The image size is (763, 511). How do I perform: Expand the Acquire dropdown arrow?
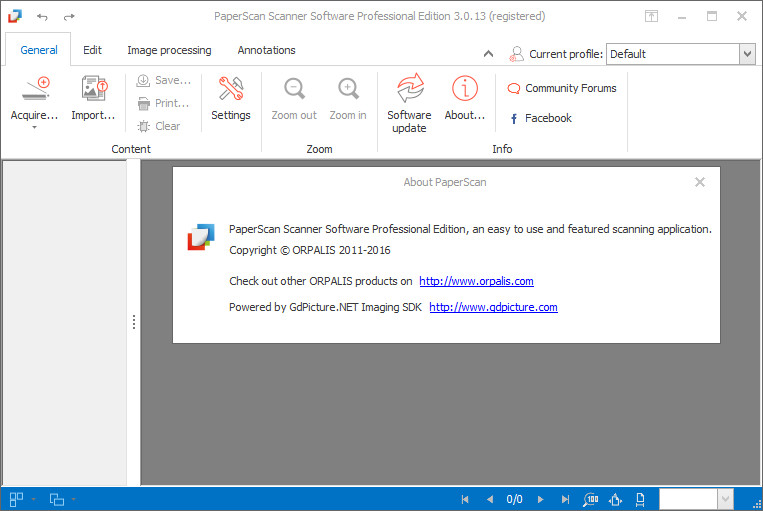35,128
